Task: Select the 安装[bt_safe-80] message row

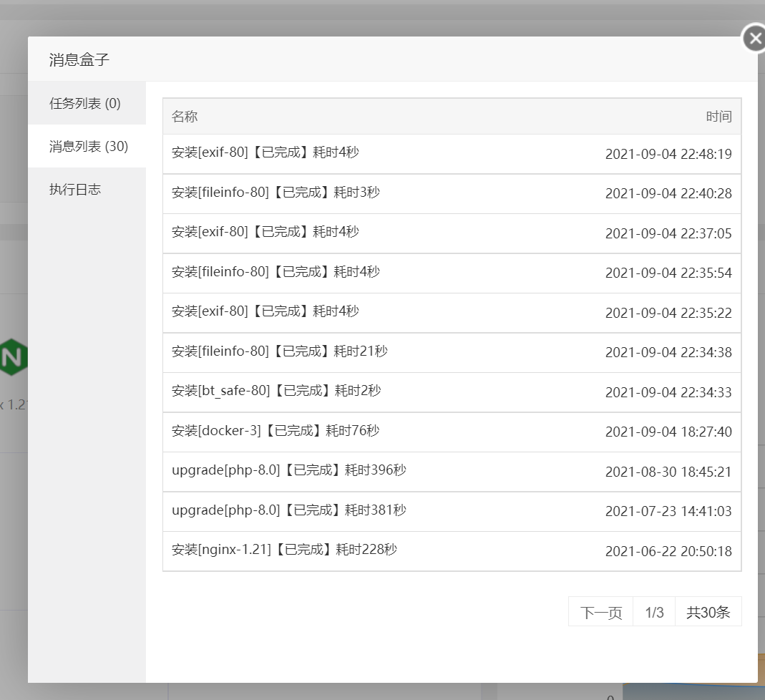Action: point(452,392)
